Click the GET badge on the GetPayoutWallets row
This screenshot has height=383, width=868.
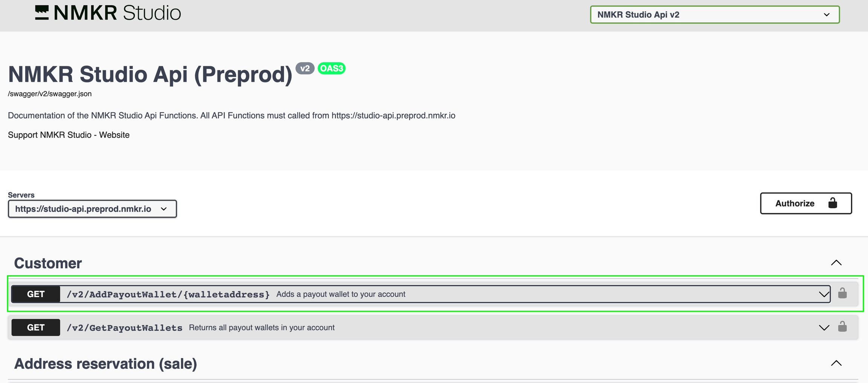(36, 328)
